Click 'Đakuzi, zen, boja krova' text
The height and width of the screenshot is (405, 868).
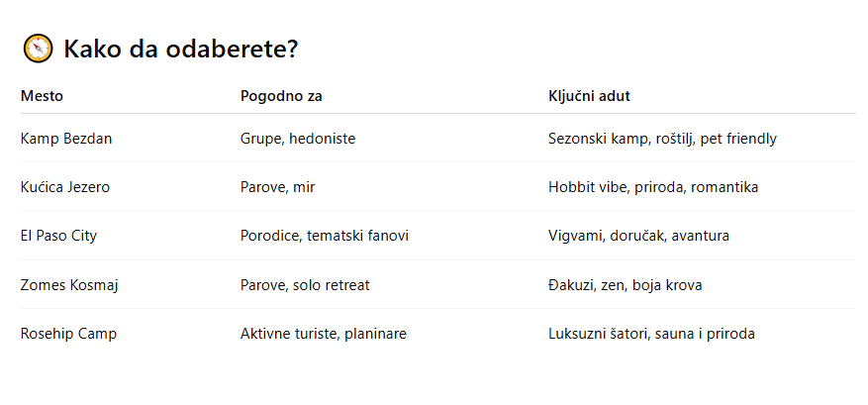click(625, 285)
